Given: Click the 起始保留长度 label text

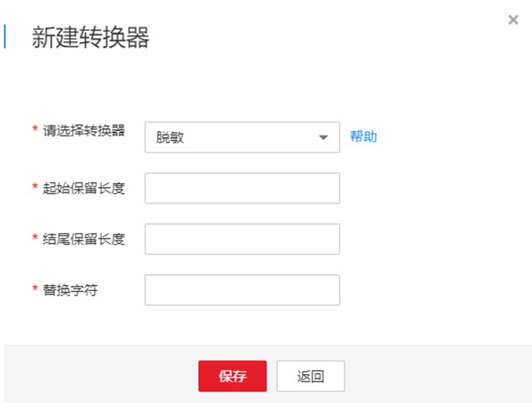Looking at the screenshot, I should (84, 188).
